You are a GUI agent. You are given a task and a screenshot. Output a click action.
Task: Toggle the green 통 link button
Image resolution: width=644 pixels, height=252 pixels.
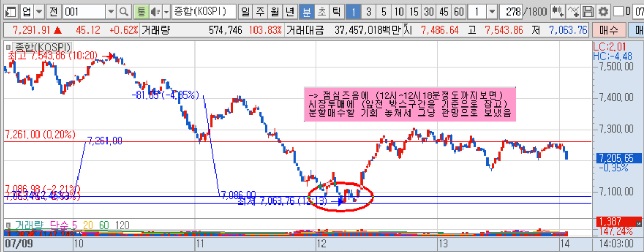click(141, 12)
